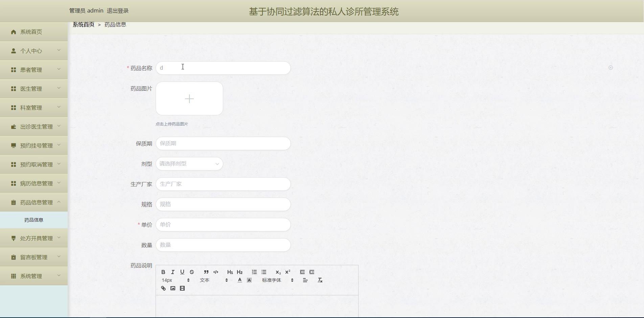644x318 pixels.
Task: Click the clipboard icon beside 药品信息管理
Action: point(14,202)
